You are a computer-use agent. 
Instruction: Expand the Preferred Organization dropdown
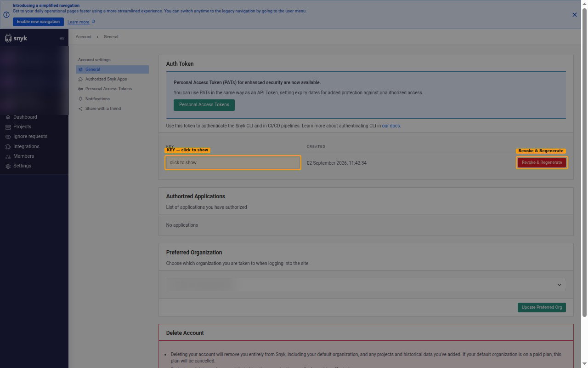(366, 284)
